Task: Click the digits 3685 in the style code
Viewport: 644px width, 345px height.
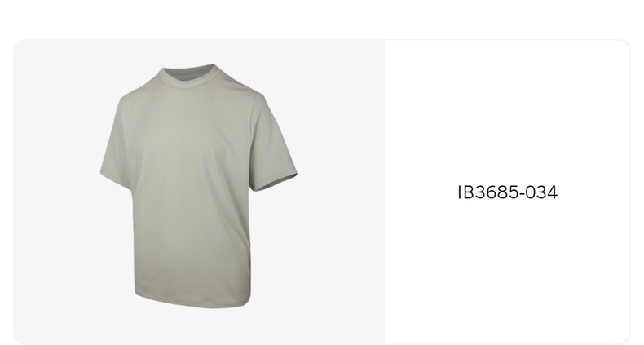Action: (497, 192)
